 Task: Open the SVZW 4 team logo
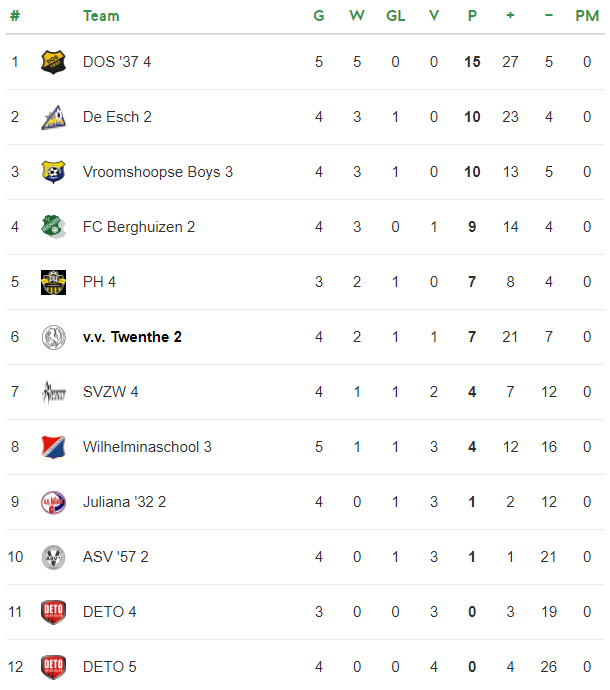[53, 392]
